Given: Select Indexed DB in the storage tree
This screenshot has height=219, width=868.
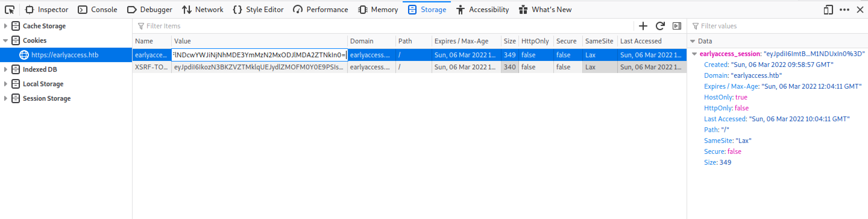Looking at the screenshot, I should [x=40, y=69].
